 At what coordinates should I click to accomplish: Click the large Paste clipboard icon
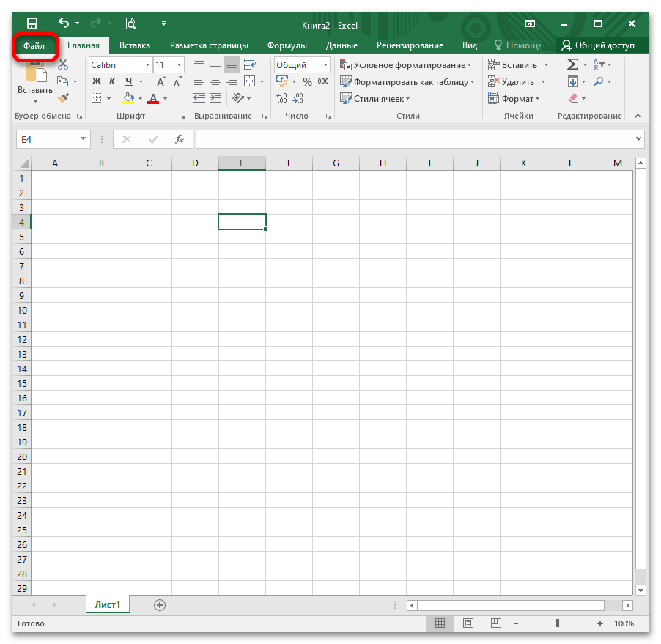coord(36,71)
